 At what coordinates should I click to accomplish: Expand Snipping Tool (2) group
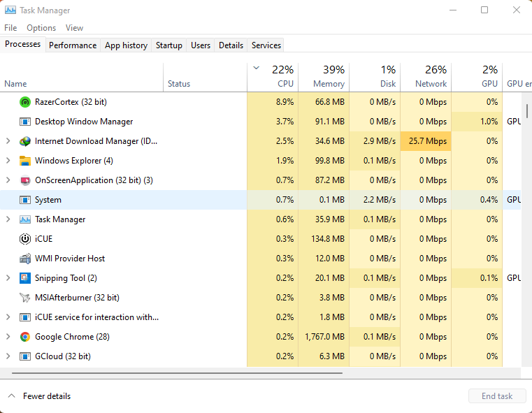pos(8,278)
